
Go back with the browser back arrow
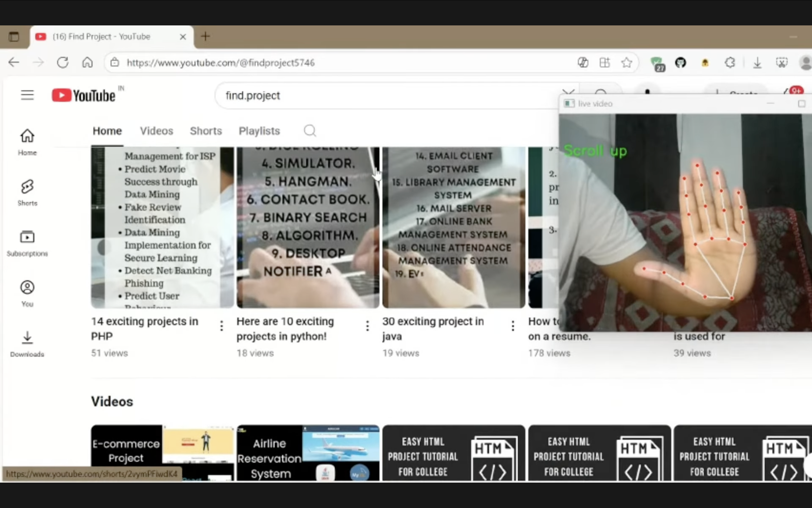tap(14, 62)
